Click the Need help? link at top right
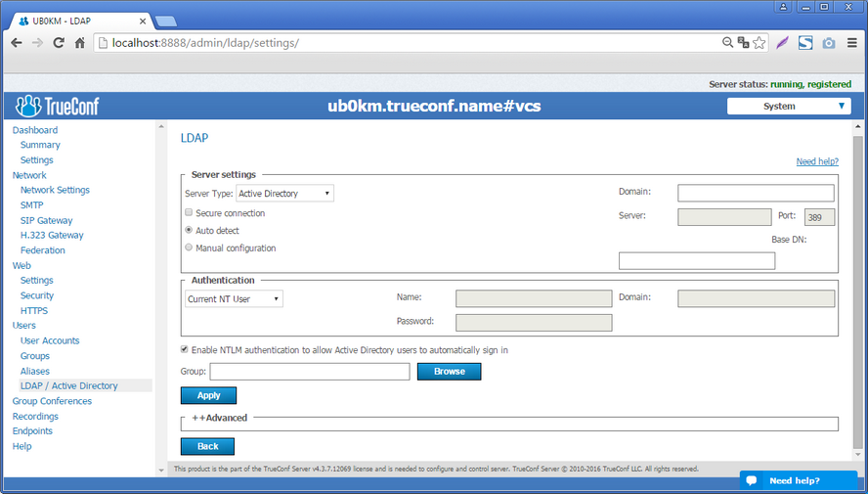This screenshot has width=868, height=494. pos(817,161)
